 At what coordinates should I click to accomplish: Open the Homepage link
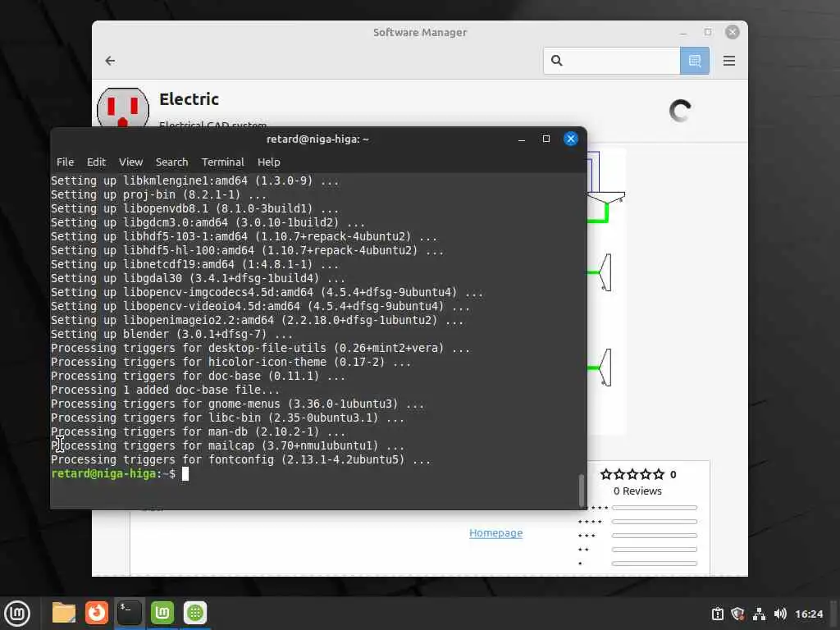pos(495,532)
